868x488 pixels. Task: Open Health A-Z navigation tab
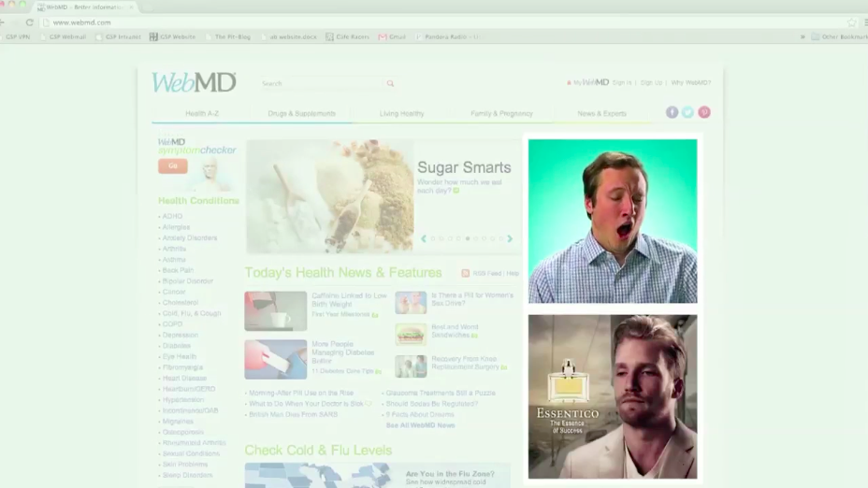click(202, 113)
